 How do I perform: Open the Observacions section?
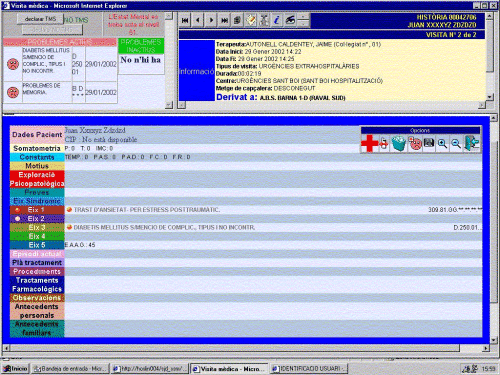coord(37,298)
